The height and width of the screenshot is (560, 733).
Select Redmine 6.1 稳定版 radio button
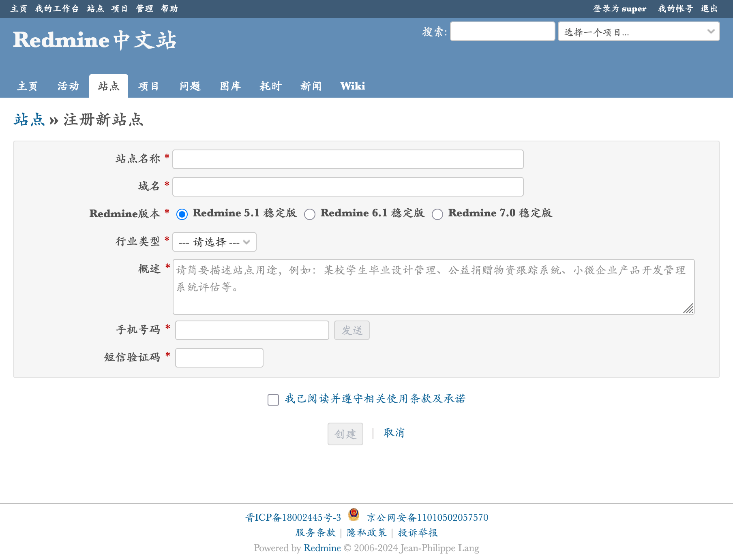tap(310, 214)
